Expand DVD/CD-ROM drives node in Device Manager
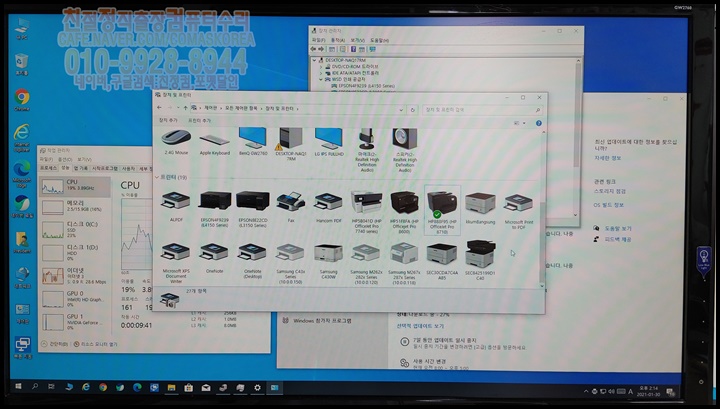 (x=321, y=67)
